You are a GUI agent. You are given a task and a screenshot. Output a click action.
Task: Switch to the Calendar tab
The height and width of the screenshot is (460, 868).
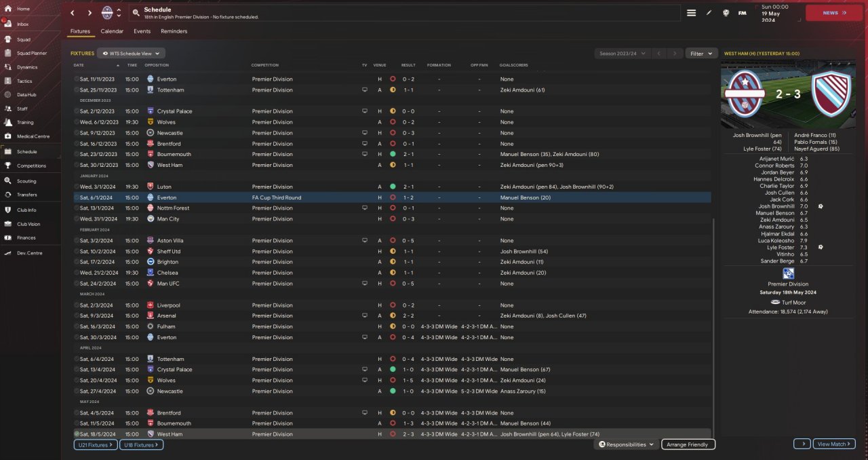pos(112,31)
